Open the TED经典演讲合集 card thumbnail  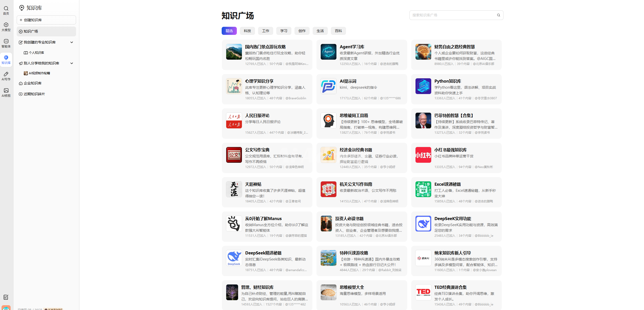[423, 292]
